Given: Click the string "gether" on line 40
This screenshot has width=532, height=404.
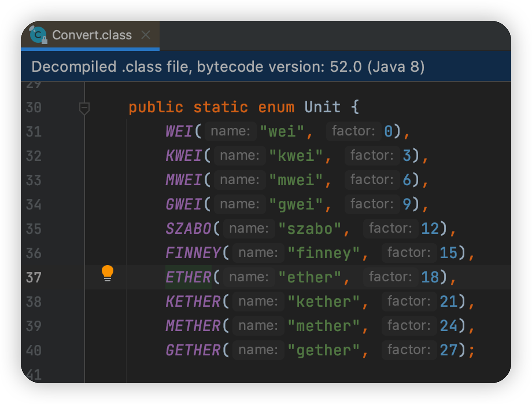Looking at the screenshot, I should (x=324, y=350).
